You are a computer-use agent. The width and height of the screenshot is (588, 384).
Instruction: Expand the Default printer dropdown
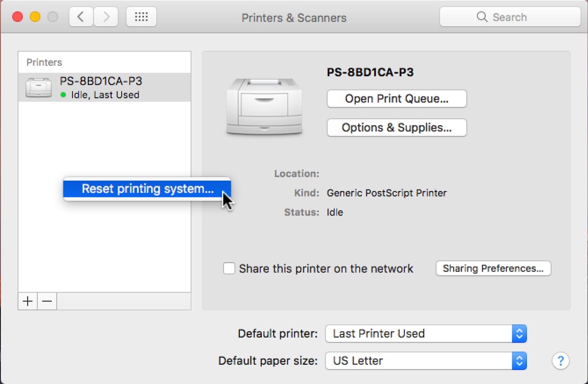pyautogui.click(x=519, y=334)
